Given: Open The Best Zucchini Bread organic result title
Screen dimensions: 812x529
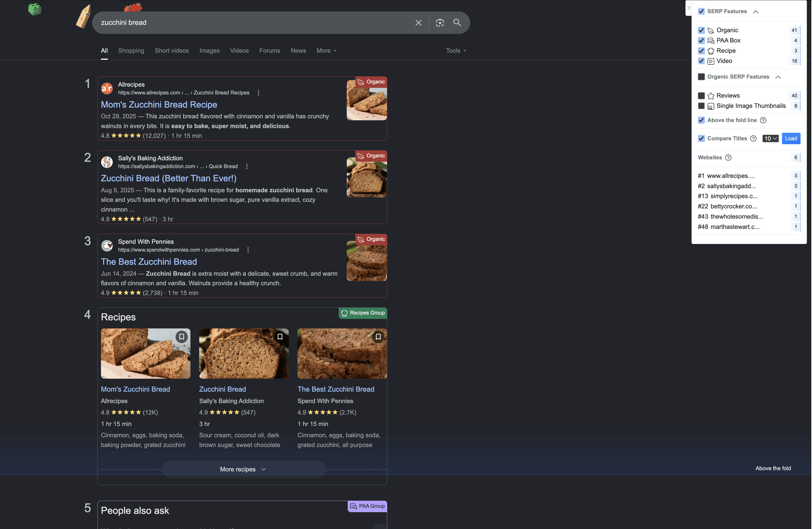Looking at the screenshot, I should point(149,262).
